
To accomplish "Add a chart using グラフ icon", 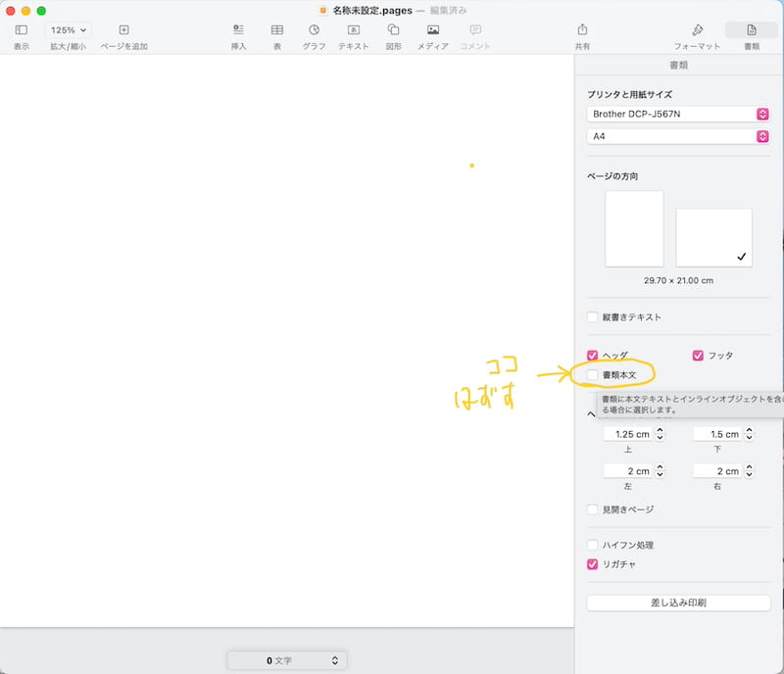I will click(x=314, y=30).
